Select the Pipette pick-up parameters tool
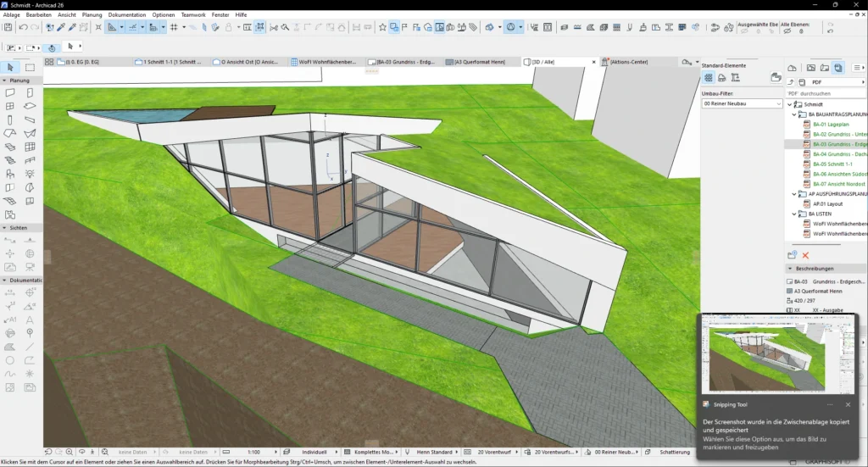Viewport: 868px width, 467px height. coord(61,27)
